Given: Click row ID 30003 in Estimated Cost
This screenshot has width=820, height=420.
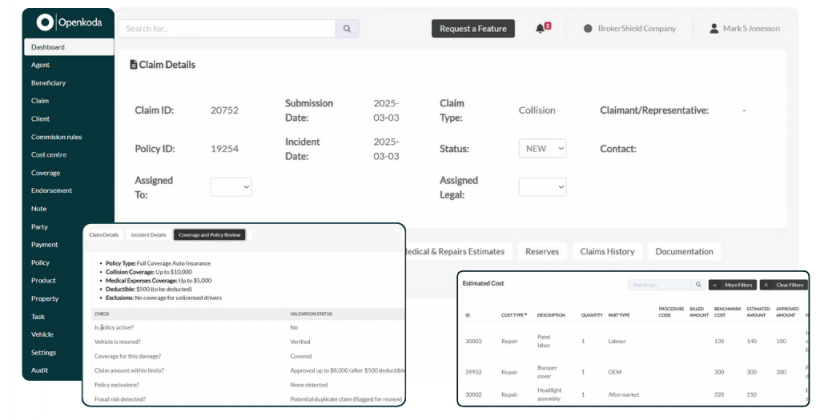Looking at the screenshot, I should click(x=473, y=341).
